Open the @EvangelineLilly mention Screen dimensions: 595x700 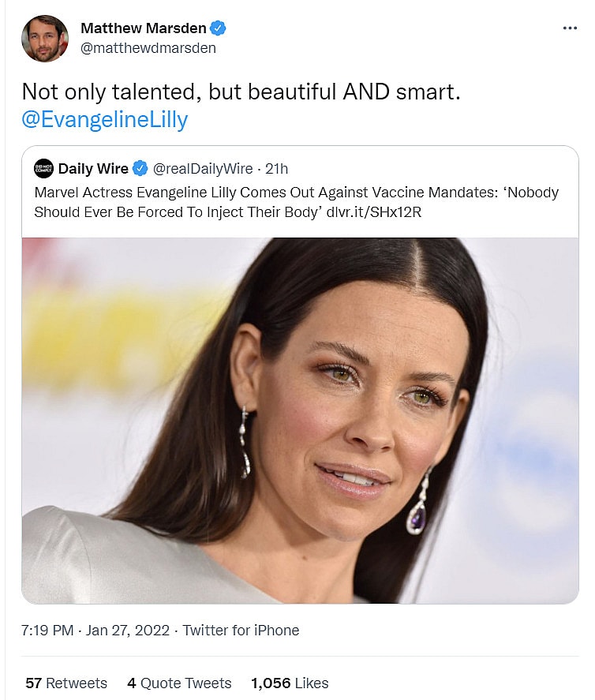[x=105, y=119]
